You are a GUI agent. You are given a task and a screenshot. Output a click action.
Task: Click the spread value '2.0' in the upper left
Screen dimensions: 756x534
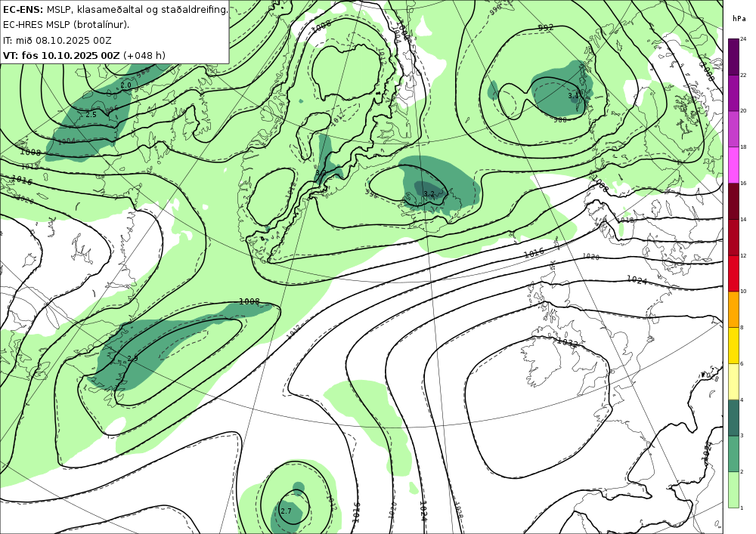pos(125,85)
